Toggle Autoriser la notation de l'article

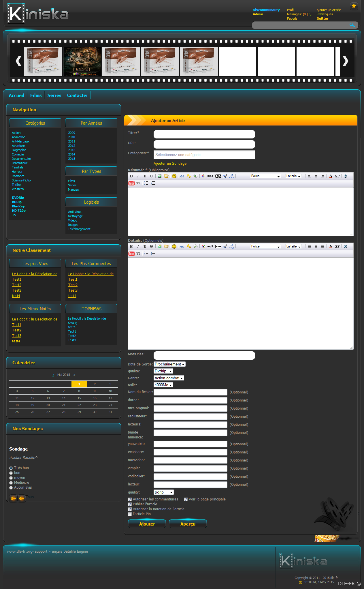pos(130,509)
